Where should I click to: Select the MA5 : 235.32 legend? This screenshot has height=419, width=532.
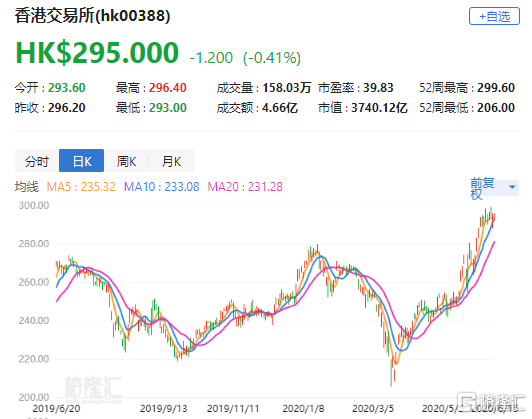(81, 187)
